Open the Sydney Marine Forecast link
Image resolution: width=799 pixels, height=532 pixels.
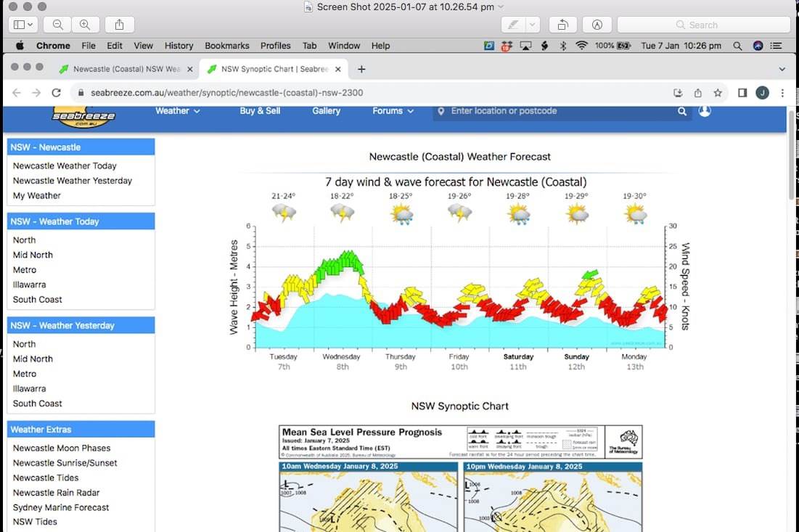[x=61, y=507]
